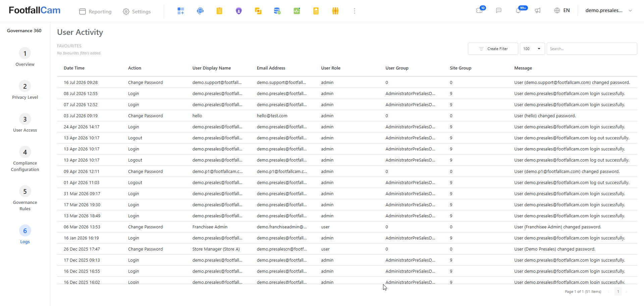The height and width of the screenshot is (306, 644).
Task: Open the orange overlapping squares icon
Action: click(x=258, y=11)
